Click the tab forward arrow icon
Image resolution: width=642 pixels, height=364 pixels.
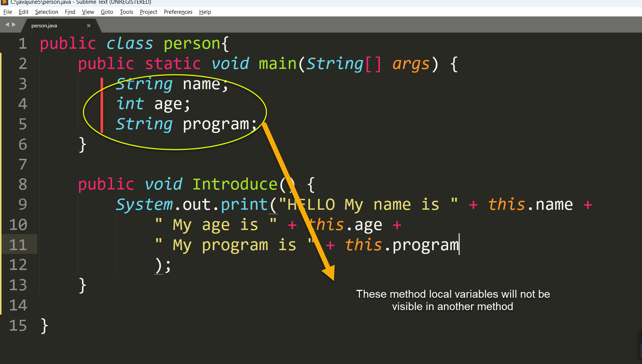pyautogui.click(x=14, y=25)
